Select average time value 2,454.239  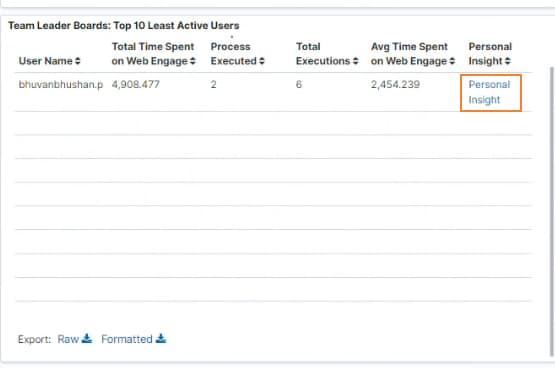[x=395, y=85]
